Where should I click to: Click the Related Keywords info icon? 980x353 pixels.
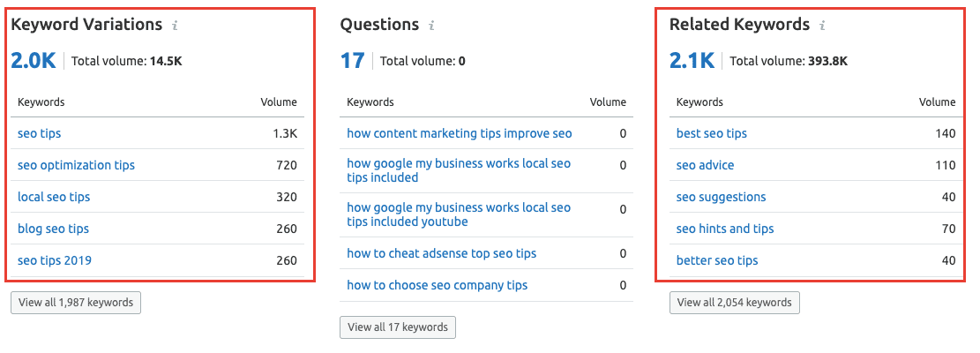pos(822,26)
